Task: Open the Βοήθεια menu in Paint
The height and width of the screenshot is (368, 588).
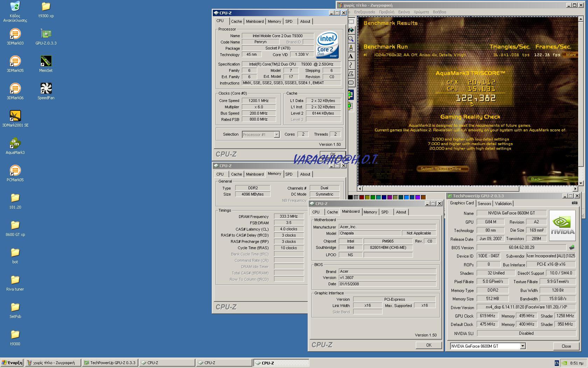Action: click(x=439, y=12)
